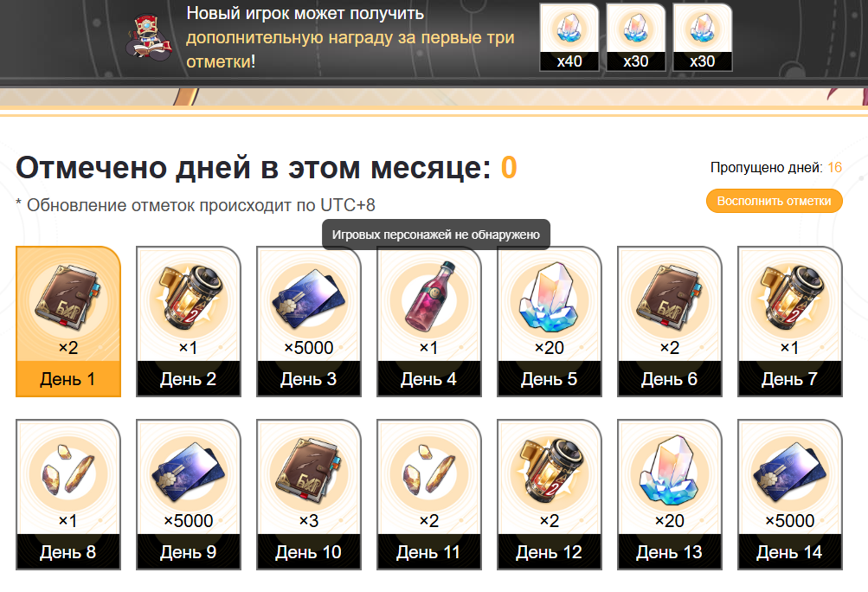Pick the День 7 fuel canister reward
The image size is (868, 592).
tap(790, 322)
